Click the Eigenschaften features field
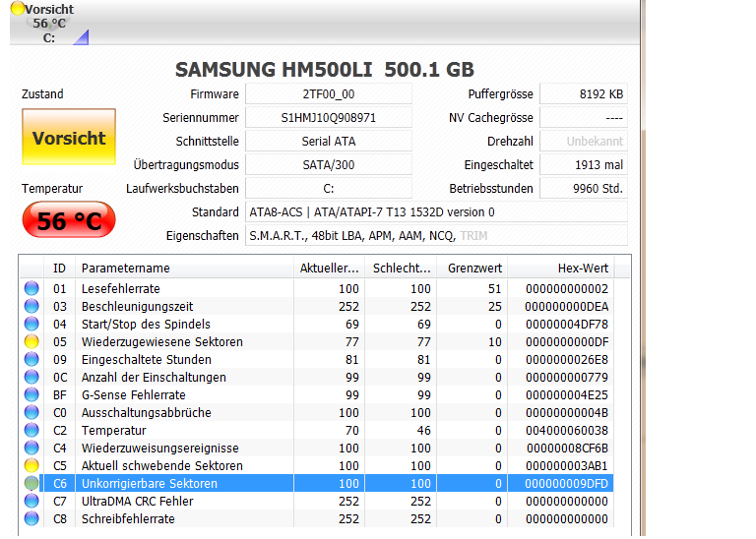The image size is (756, 539). click(x=436, y=235)
